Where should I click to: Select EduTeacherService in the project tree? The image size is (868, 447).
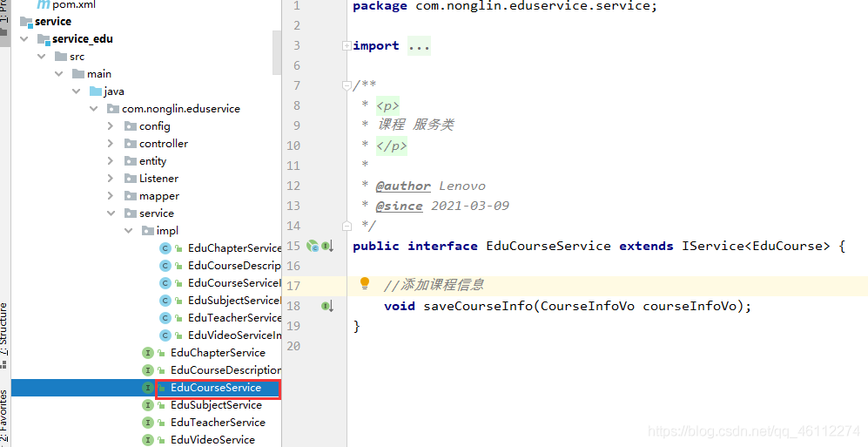[x=218, y=423]
